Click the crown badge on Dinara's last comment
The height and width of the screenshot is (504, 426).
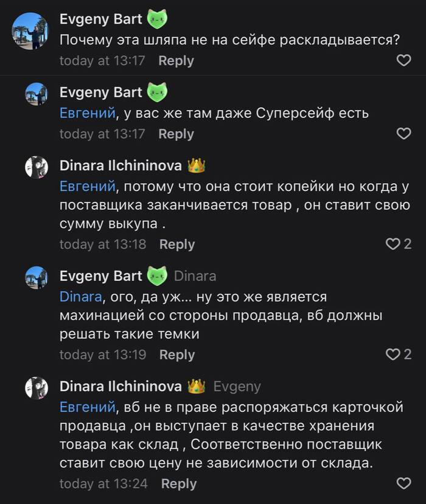196,387
